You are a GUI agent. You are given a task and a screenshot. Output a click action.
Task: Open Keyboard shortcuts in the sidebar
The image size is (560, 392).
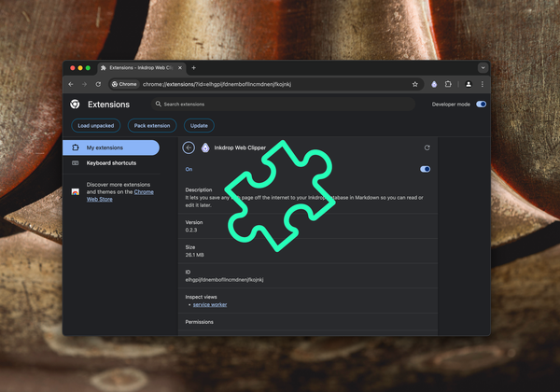pos(111,163)
